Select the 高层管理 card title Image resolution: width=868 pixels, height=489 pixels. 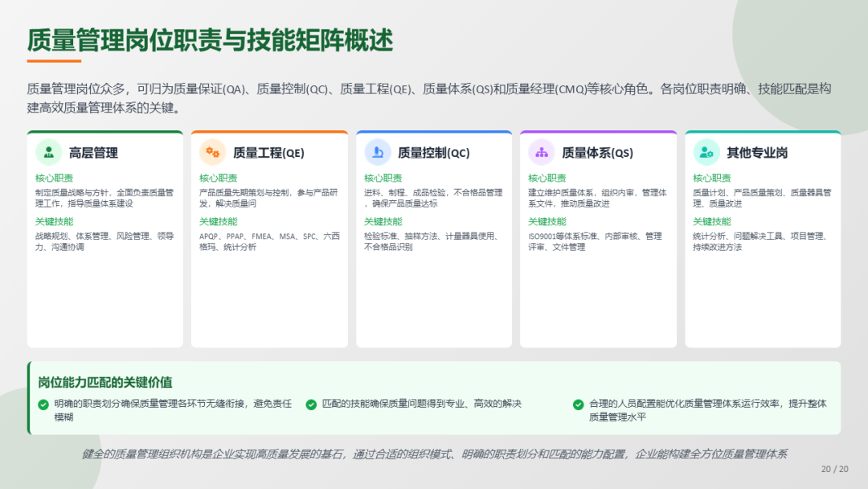pyautogui.click(x=93, y=153)
